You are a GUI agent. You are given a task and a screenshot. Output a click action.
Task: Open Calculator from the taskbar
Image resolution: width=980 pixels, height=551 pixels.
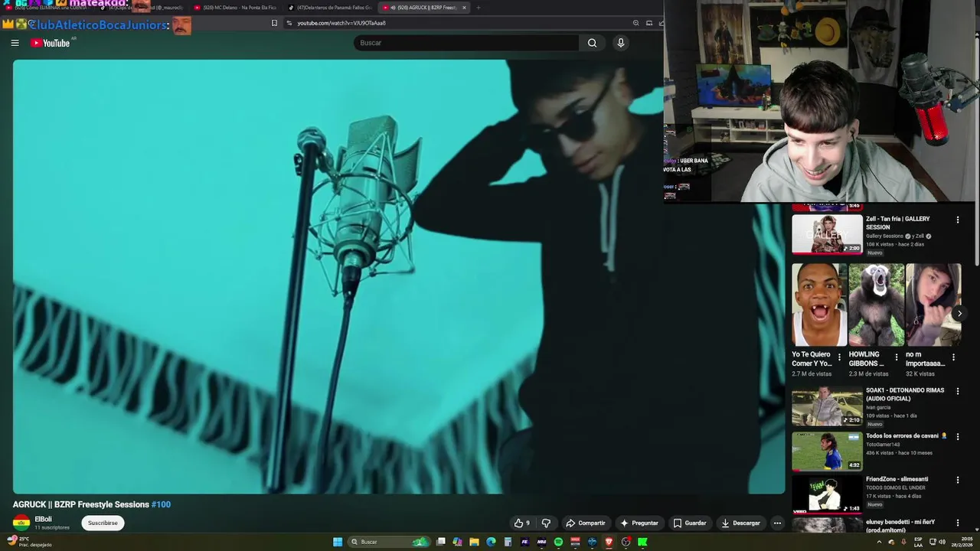(x=508, y=542)
